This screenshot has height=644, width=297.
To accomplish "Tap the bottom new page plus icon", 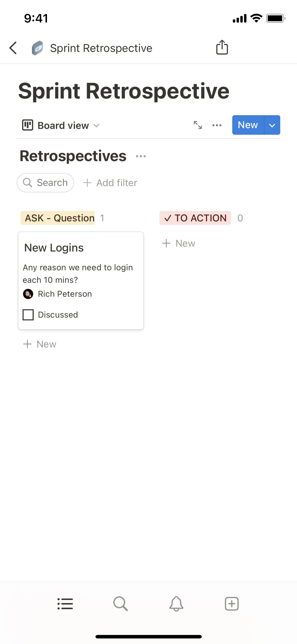I will [x=232, y=604].
